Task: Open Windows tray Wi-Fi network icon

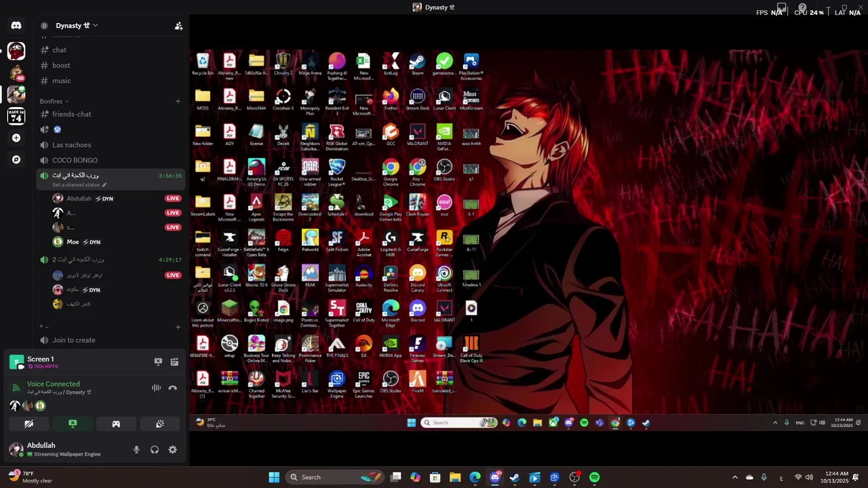Action: coord(798,477)
